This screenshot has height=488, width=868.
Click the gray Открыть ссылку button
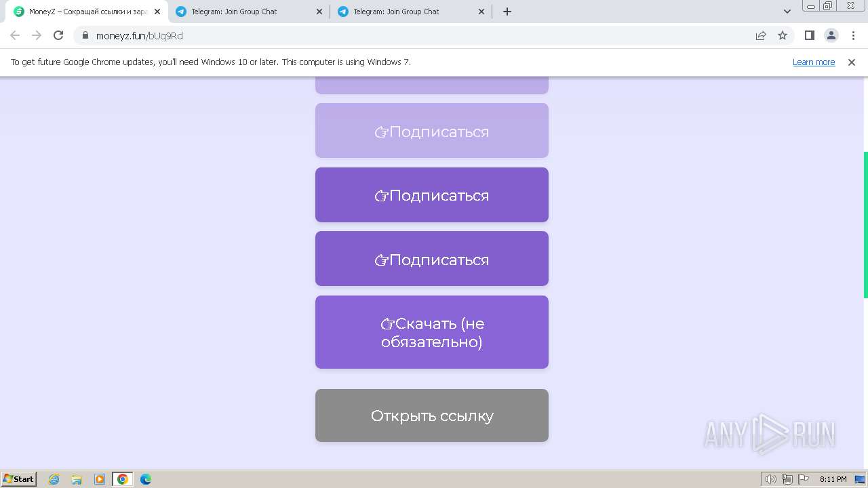point(432,415)
